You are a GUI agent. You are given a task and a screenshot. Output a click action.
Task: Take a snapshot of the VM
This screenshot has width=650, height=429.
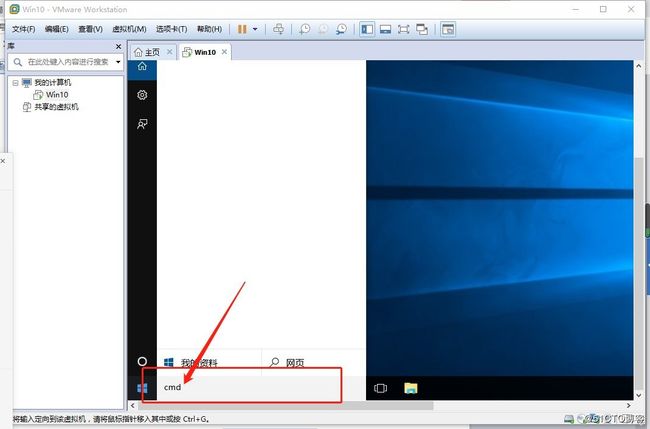[x=305, y=29]
